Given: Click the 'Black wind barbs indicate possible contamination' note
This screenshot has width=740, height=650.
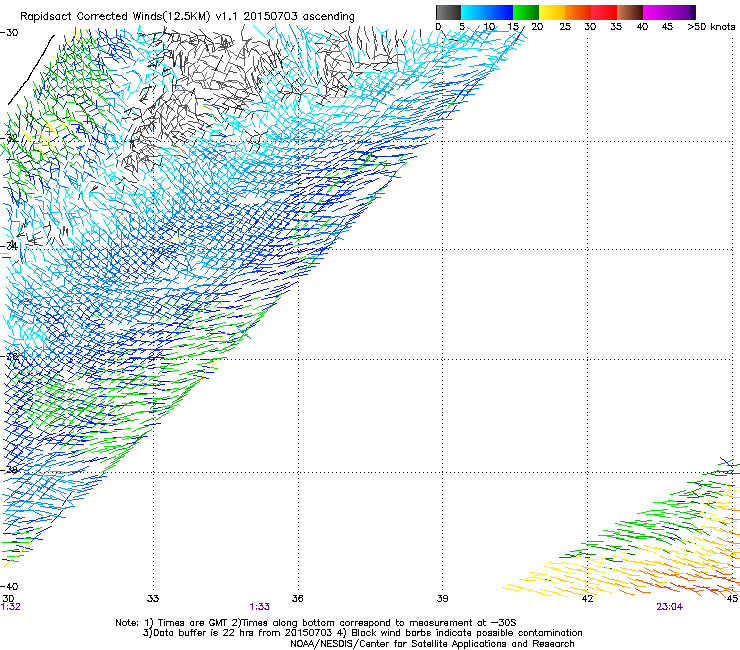Looking at the screenshot, I should [467, 633].
